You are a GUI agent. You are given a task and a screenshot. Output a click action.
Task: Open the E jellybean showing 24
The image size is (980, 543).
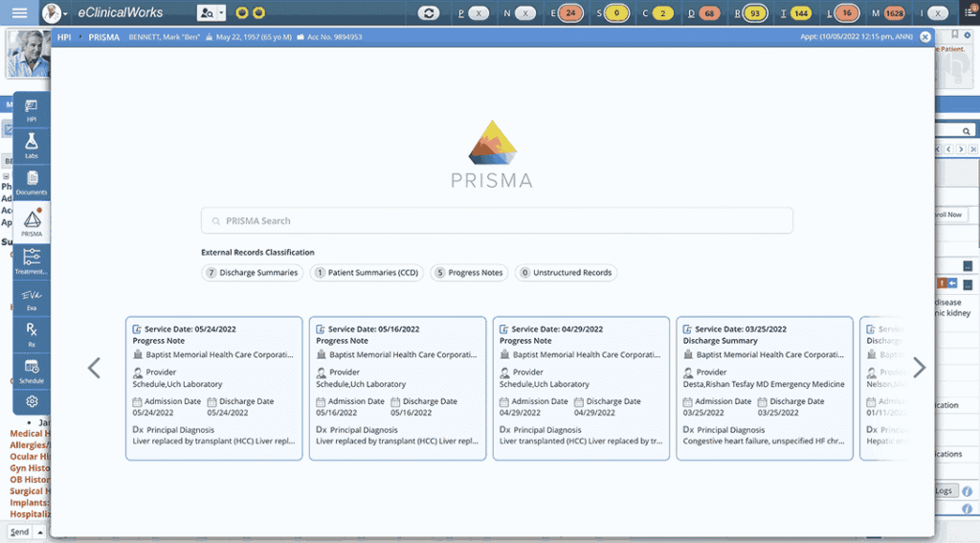570,13
